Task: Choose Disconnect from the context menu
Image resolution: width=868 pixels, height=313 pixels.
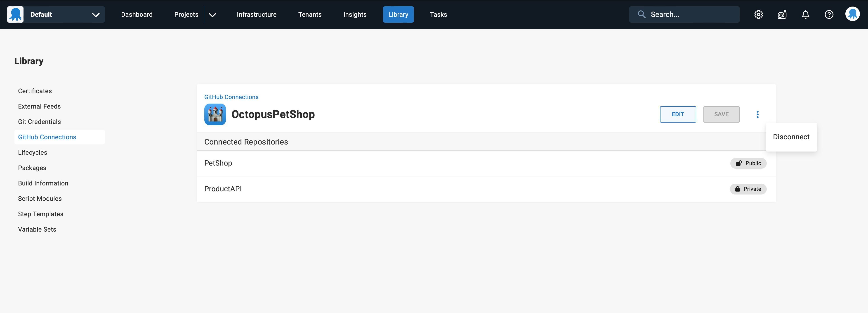Action: pos(791,137)
